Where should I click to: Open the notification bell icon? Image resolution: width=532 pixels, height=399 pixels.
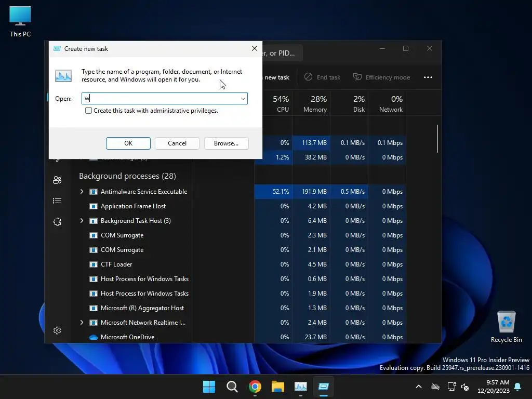coord(518,387)
